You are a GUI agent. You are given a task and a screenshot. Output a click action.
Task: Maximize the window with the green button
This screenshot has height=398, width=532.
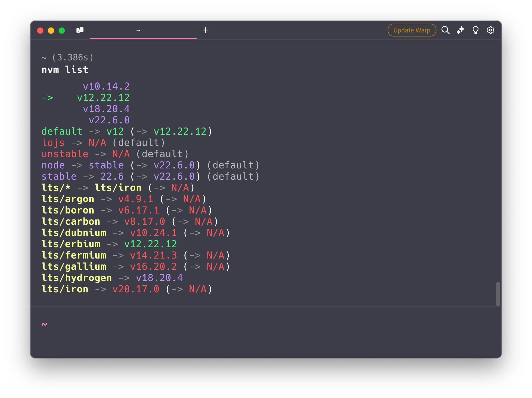62,31
